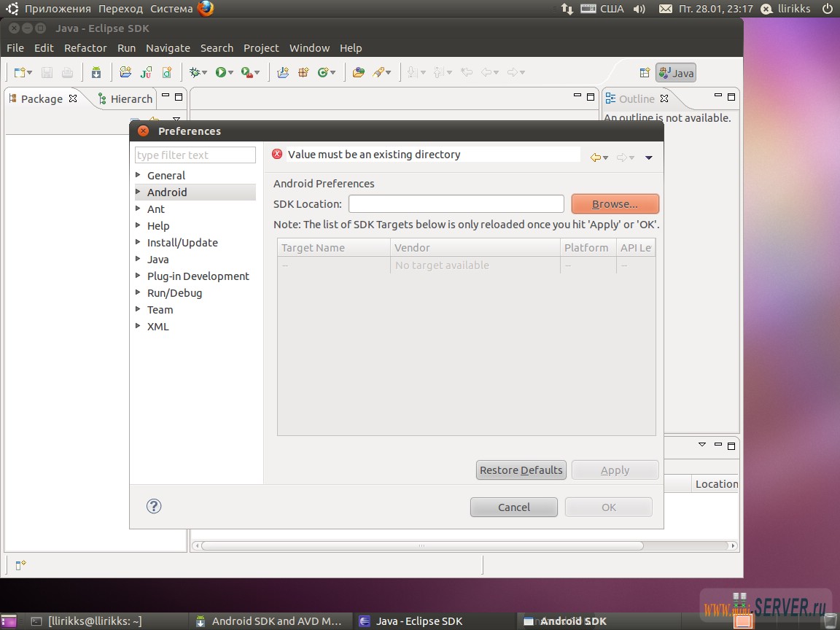Click the Open Perspective icon
This screenshot has width=840, height=630.
coord(645,73)
